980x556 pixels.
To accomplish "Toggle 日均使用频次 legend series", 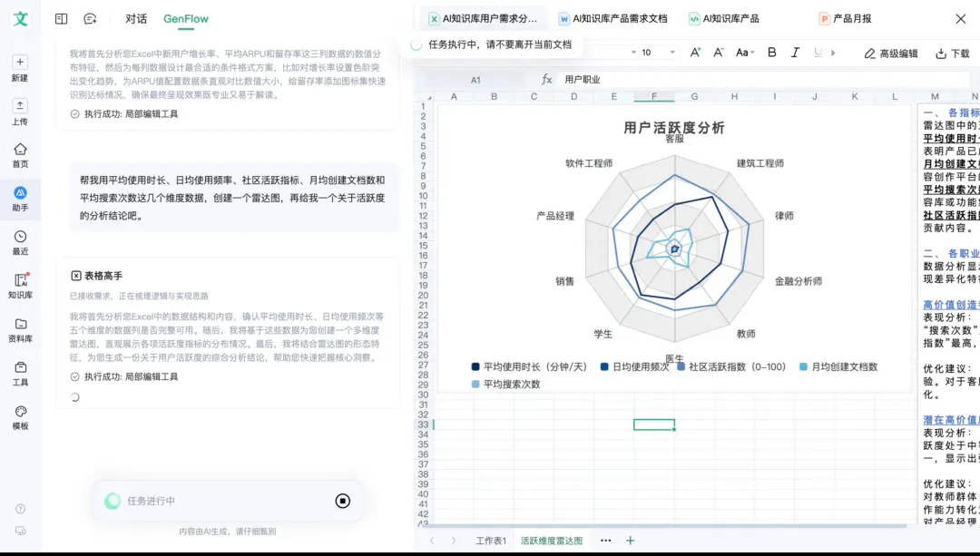I will (633, 366).
